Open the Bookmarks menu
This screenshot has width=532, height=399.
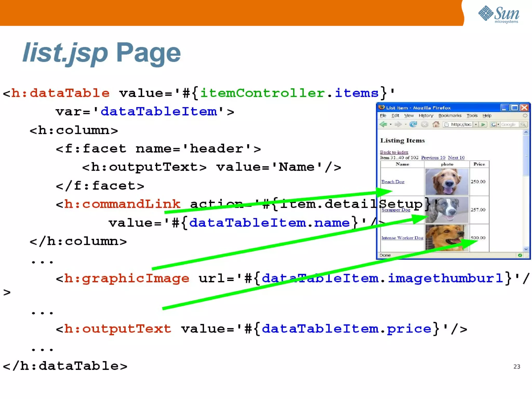click(x=450, y=116)
